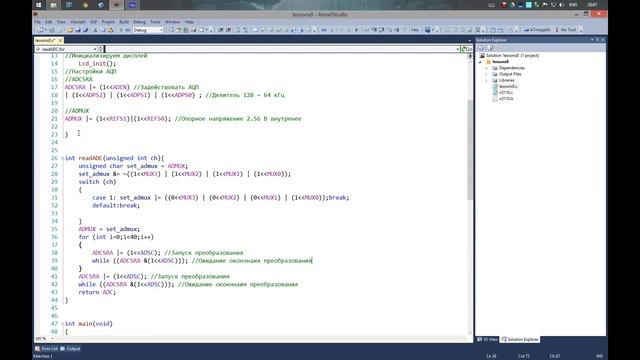Click the Paste toolbar icon
The width and height of the screenshot is (640, 360).
(x=110, y=30)
